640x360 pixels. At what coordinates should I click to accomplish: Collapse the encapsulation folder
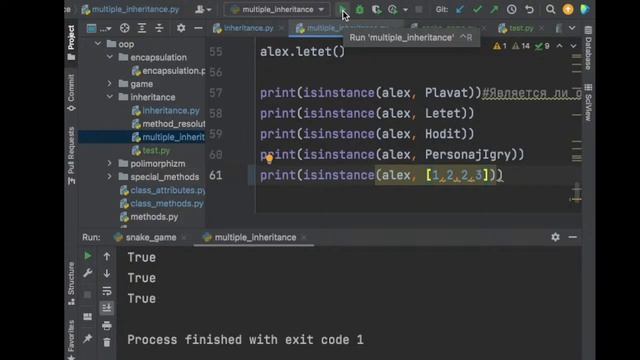click(x=109, y=57)
